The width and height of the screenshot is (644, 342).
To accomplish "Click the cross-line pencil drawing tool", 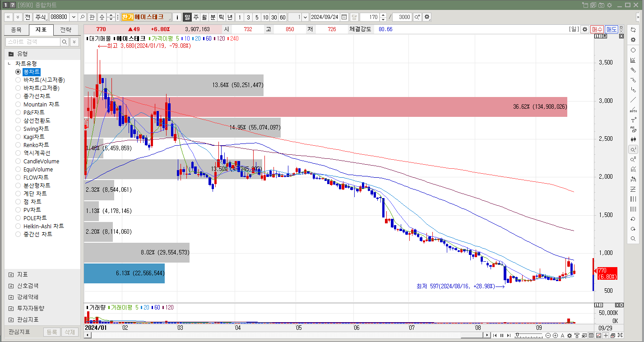I will click(x=633, y=70).
